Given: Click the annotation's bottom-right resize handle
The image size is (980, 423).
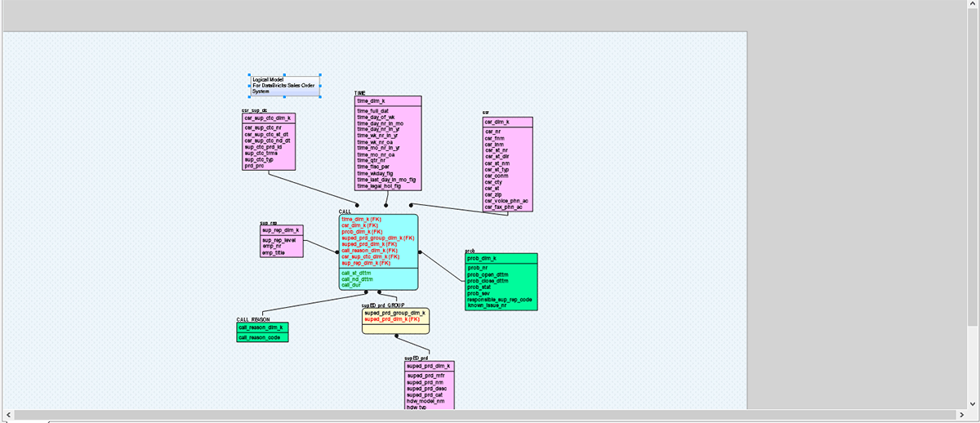Looking at the screenshot, I should [x=319, y=96].
